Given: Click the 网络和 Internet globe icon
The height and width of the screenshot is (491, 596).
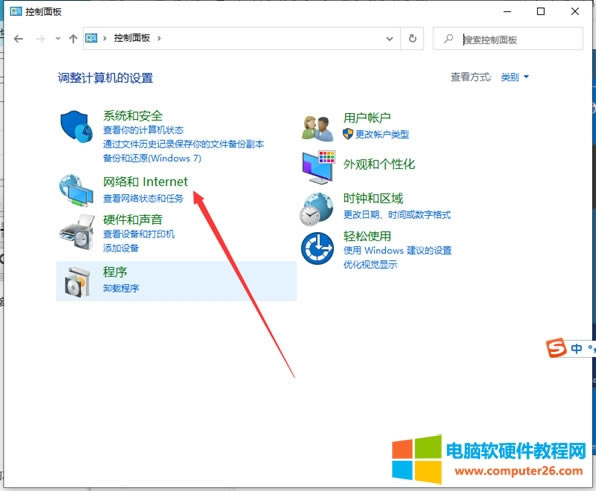Looking at the screenshot, I should click(76, 190).
